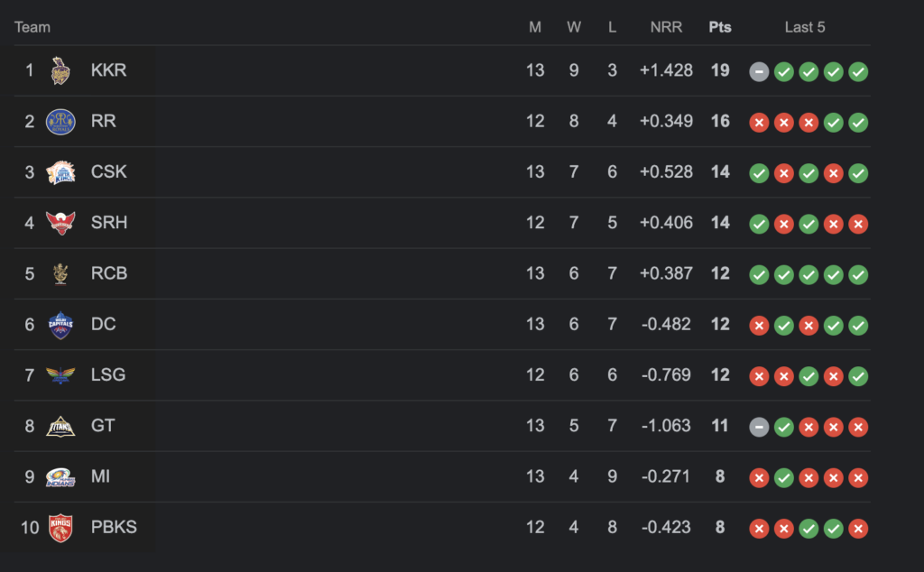Screen dimensions: 924x572
Task: Click the Rajasthan Royals logo
Action: click(60, 121)
